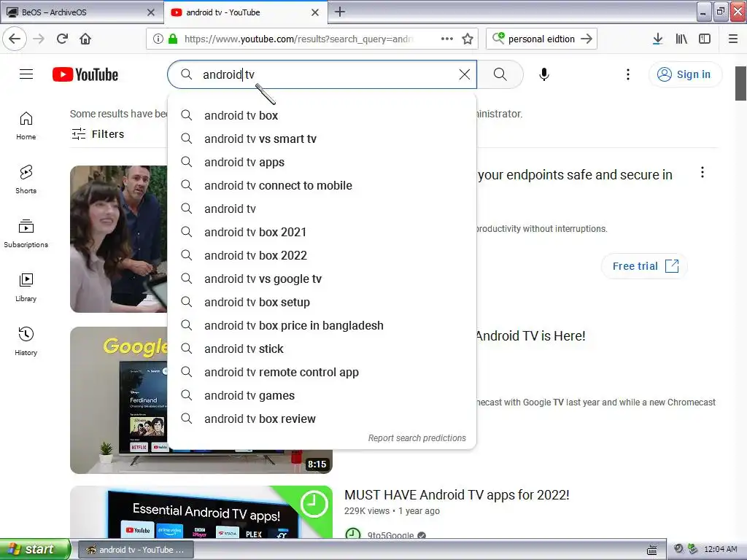Choose suggestion 'android tv box setup'
This screenshot has height=560, width=747.
322,302
